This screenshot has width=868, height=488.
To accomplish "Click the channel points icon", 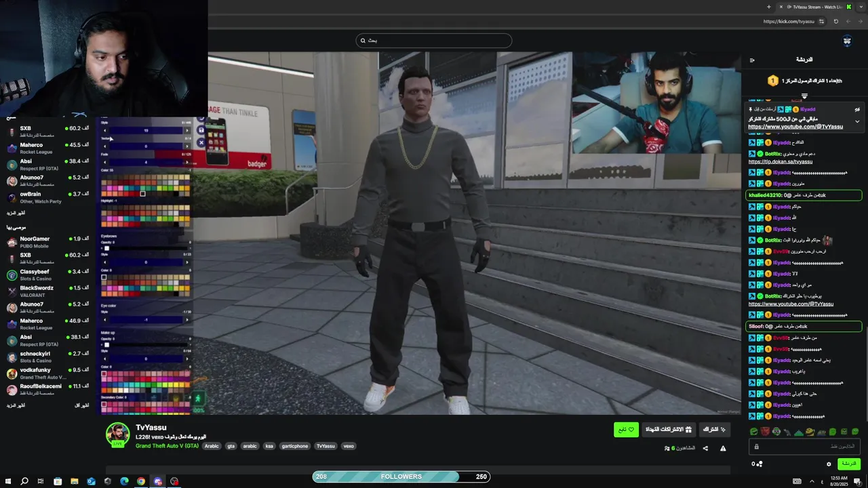I will click(x=759, y=464).
